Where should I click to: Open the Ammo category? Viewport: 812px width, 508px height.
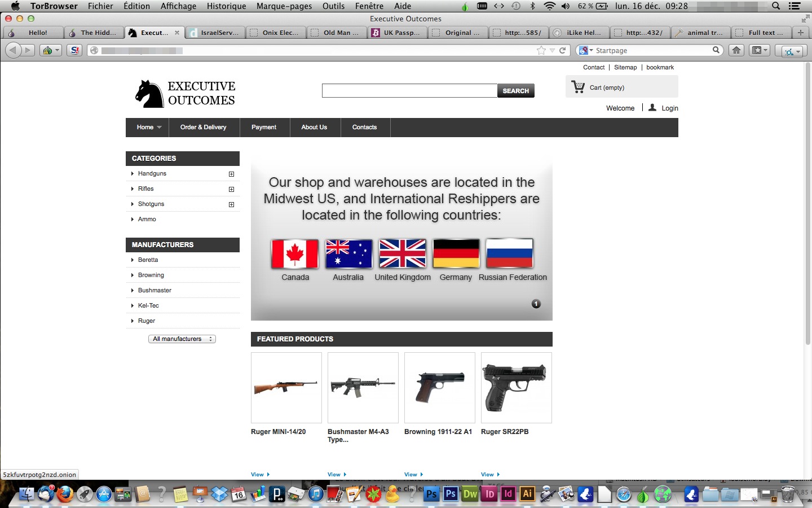coord(147,219)
